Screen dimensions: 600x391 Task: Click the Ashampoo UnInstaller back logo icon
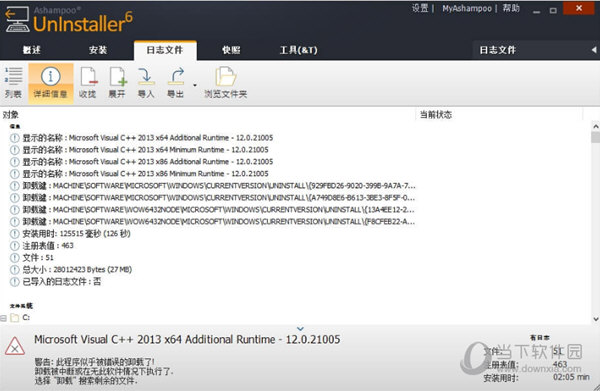(x=17, y=20)
